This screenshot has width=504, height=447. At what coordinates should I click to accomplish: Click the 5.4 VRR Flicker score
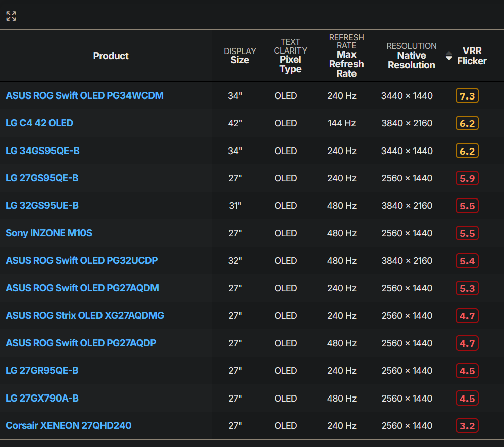tap(467, 261)
